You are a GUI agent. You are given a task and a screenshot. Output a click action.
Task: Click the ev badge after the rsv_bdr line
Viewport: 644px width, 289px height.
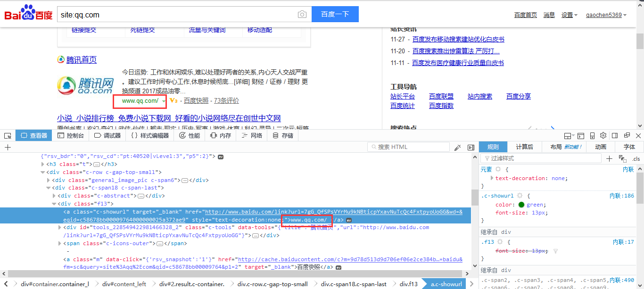[220, 156]
